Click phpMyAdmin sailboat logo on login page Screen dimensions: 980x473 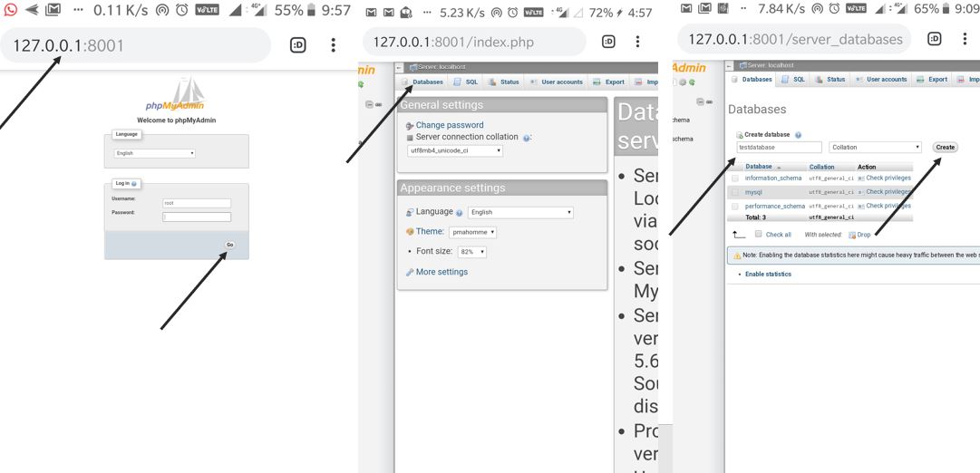[x=176, y=94]
